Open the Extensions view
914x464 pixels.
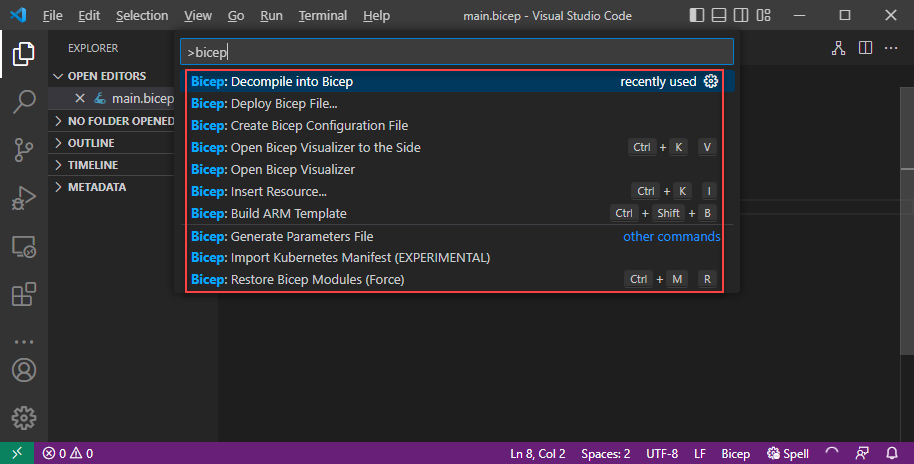coord(24,294)
